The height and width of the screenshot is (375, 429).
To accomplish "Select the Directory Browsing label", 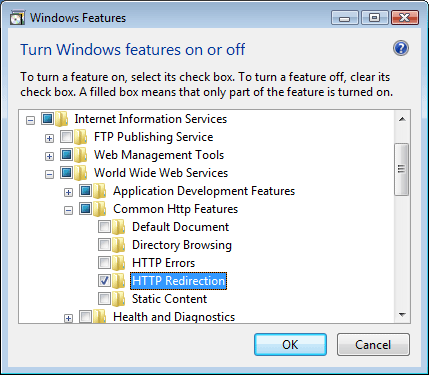I will [x=182, y=245].
